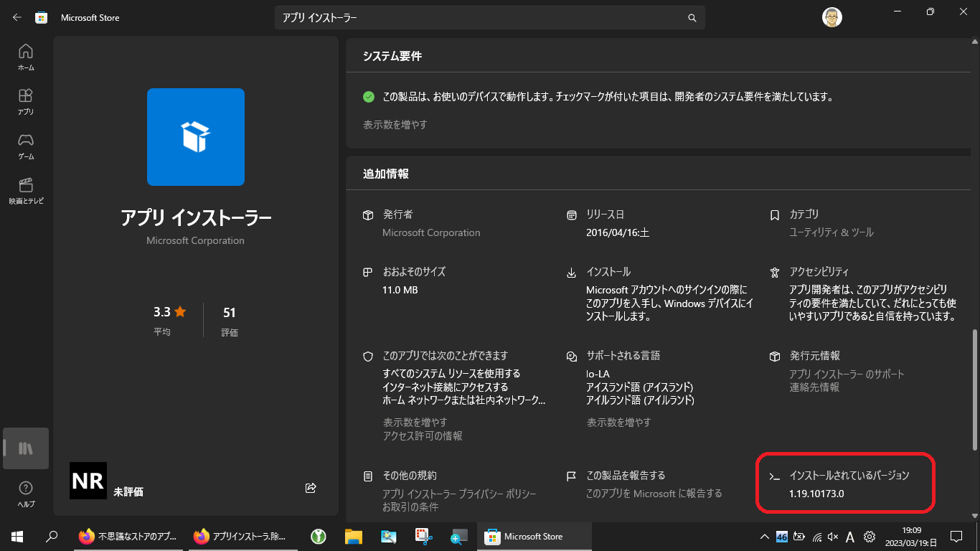Click the NR age rating badge

88,481
